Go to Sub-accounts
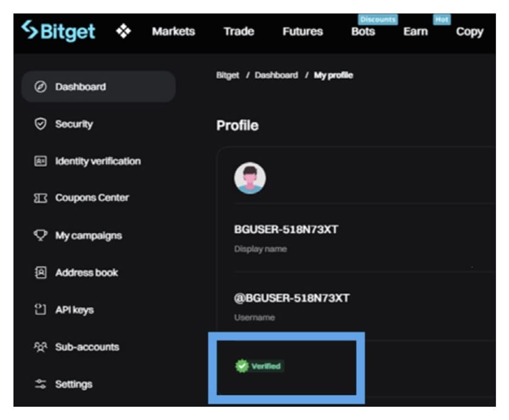509x420 pixels. (x=87, y=347)
